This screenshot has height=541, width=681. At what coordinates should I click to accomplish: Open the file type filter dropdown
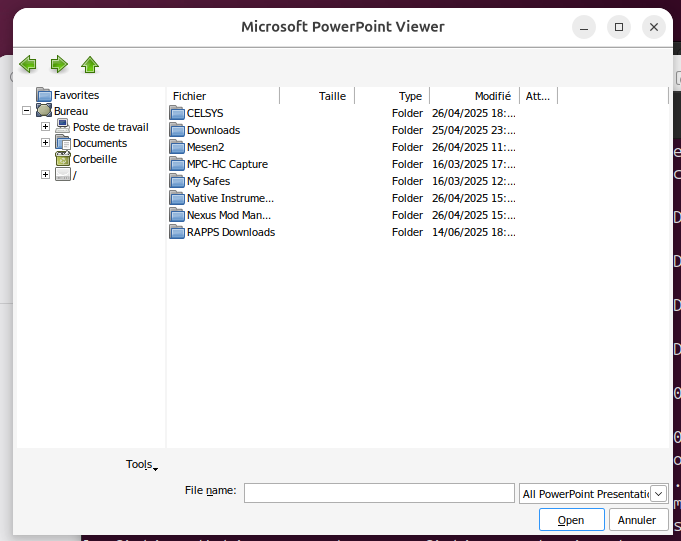[659, 494]
